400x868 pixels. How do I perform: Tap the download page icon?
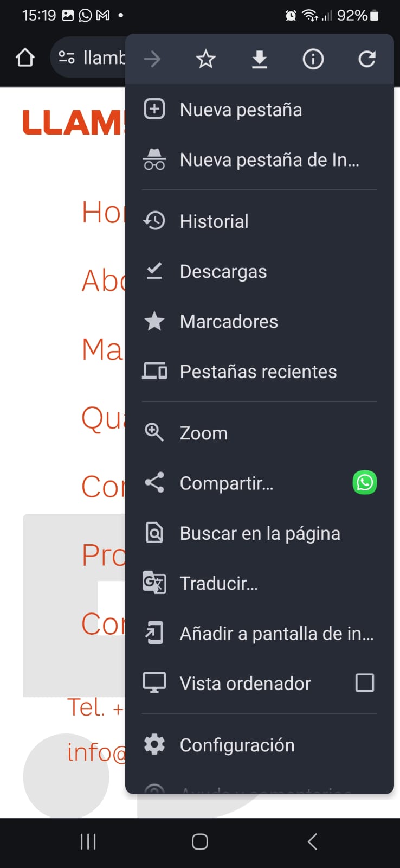tap(260, 59)
